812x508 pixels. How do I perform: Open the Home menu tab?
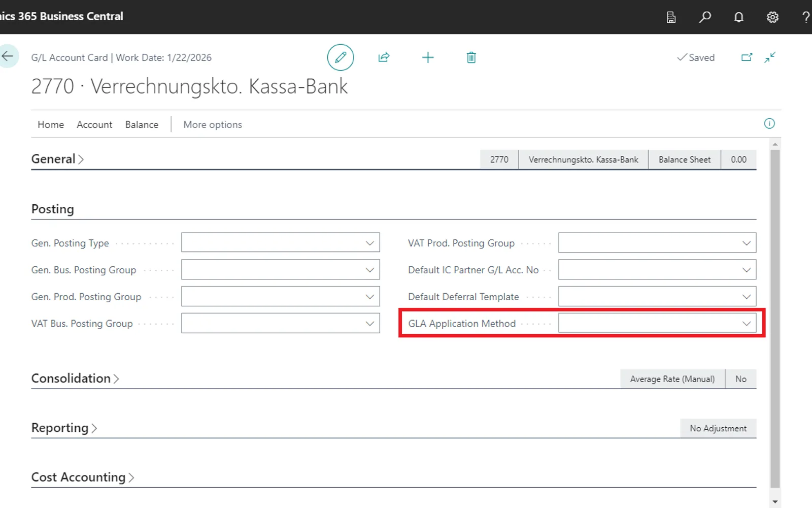pos(51,124)
